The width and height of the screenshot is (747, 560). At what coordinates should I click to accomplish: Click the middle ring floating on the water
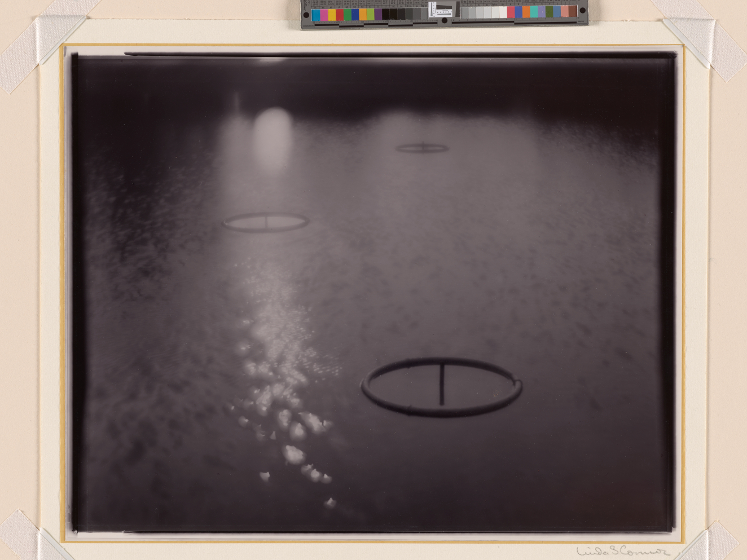pyautogui.click(x=266, y=222)
